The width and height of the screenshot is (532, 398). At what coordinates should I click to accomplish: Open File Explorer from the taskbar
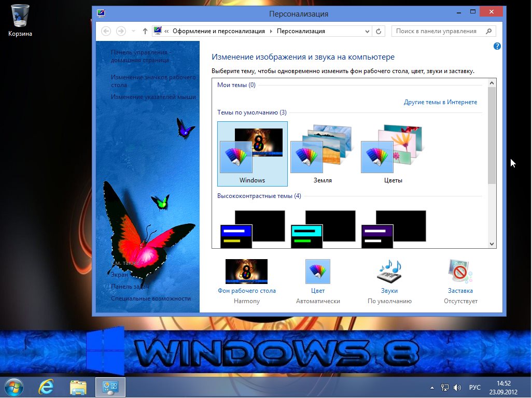78,387
